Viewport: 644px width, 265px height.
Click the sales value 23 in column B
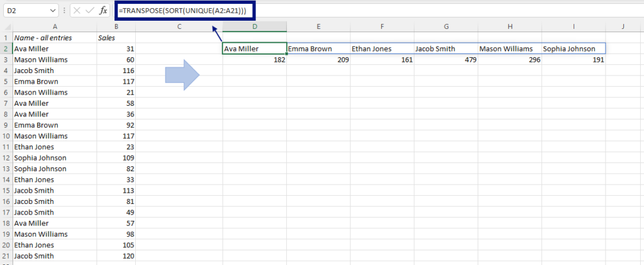coord(116,147)
